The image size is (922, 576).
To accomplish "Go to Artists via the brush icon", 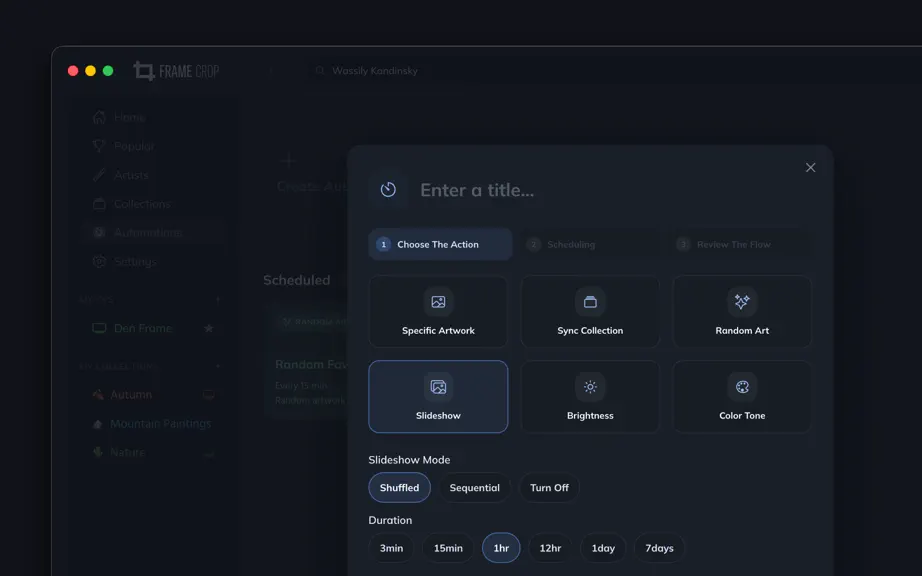I will pyautogui.click(x=99, y=175).
